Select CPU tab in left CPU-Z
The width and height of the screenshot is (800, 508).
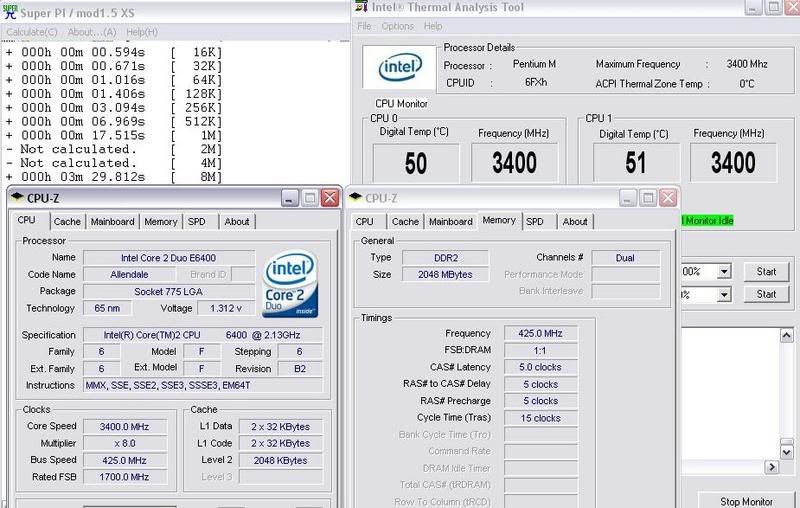tap(27, 220)
